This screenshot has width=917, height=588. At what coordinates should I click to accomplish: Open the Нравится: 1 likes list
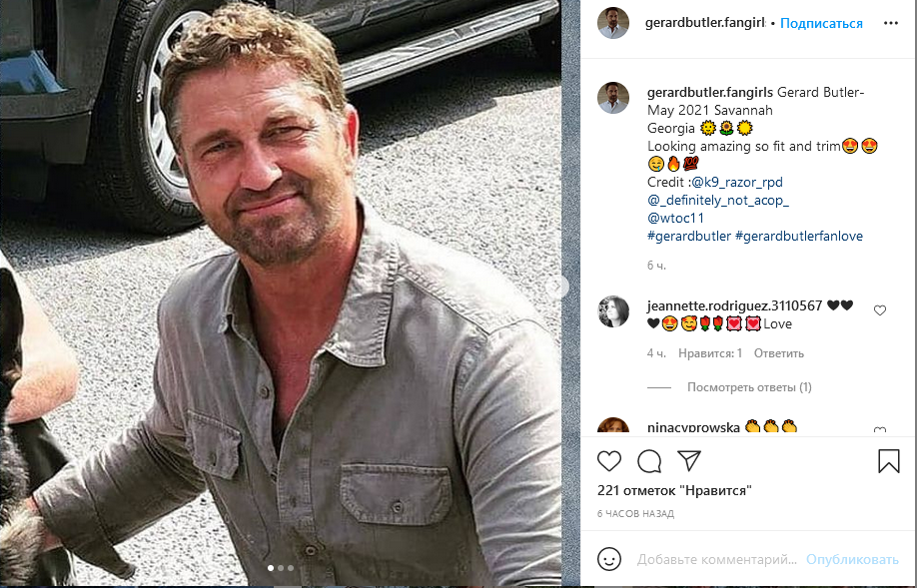(710, 353)
